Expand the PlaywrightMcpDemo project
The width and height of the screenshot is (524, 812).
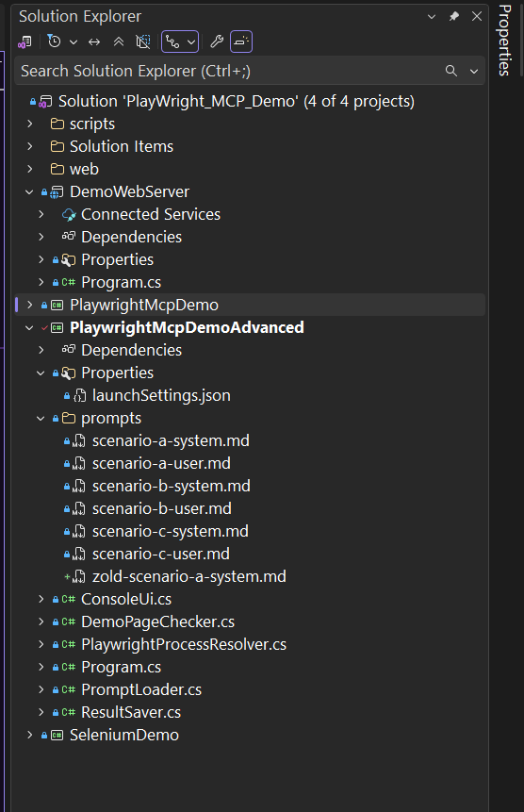tap(30, 305)
